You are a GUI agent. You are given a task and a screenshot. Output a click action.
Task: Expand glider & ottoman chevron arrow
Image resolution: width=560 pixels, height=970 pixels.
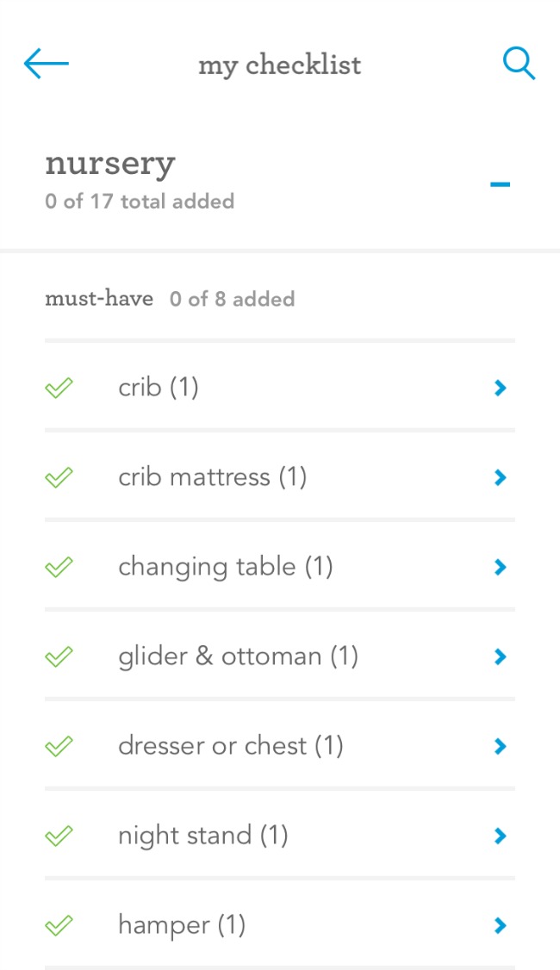(500, 656)
